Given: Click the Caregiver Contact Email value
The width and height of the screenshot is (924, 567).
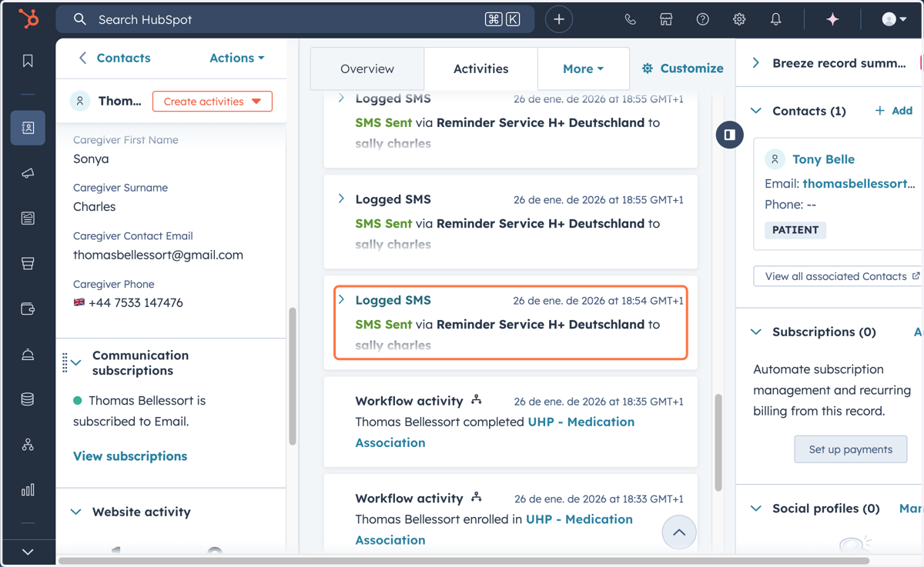Looking at the screenshot, I should [x=158, y=255].
